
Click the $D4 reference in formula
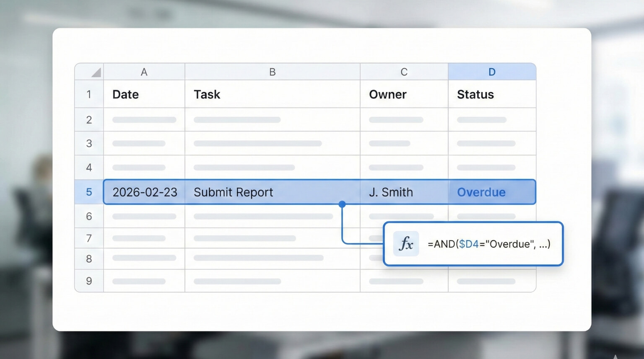click(469, 244)
